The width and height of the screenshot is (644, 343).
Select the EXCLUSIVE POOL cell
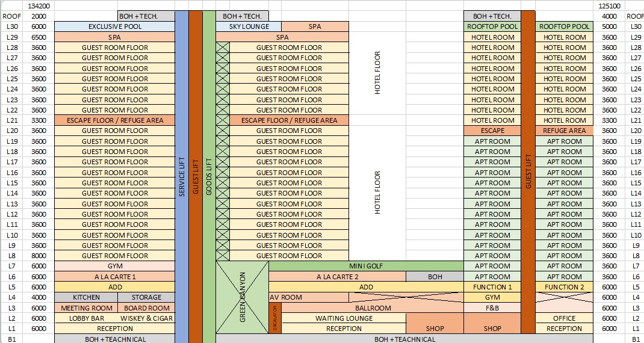[114, 26]
